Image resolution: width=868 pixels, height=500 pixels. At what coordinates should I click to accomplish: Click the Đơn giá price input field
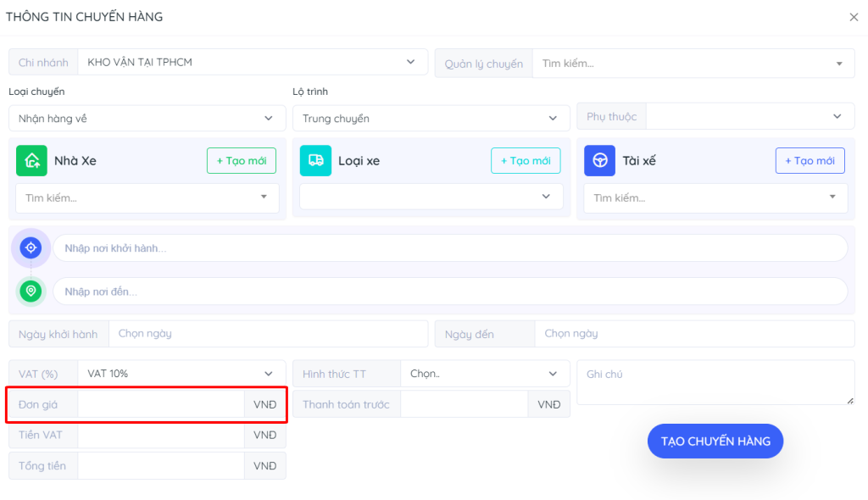[161, 405]
